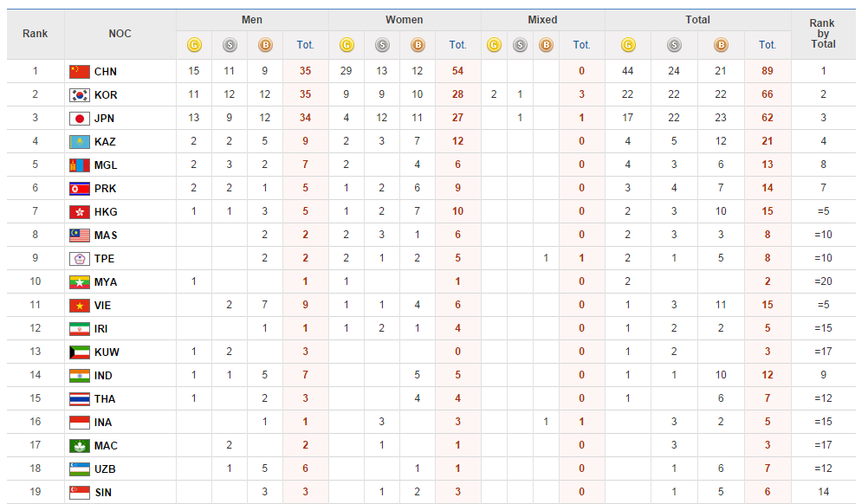Click the Rank by Total header
Image resolution: width=868 pixels, height=504 pixels.
(x=823, y=34)
